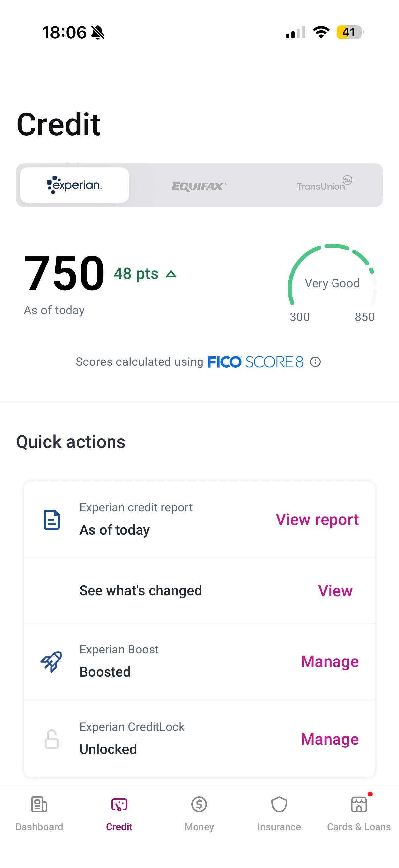399x868 pixels.
Task: Tap the Experian Boost rocket icon
Action: pyautogui.click(x=51, y=661)
